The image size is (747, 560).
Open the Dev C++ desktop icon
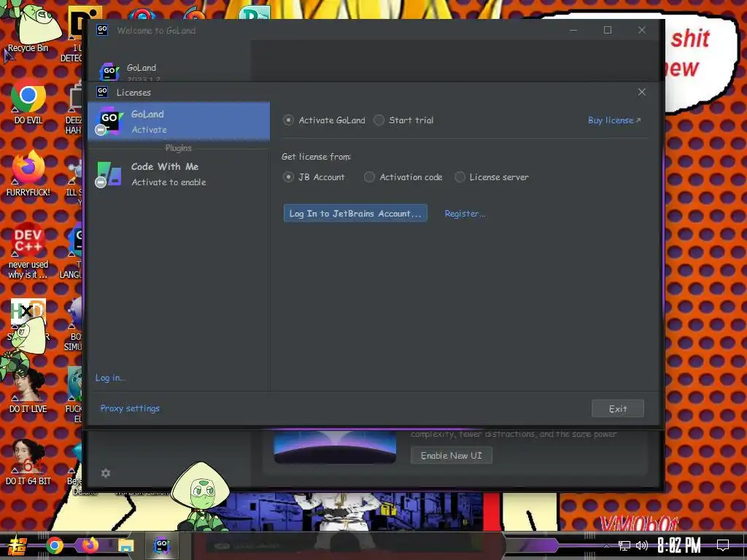pyautogui.click(x=28, y=250)
